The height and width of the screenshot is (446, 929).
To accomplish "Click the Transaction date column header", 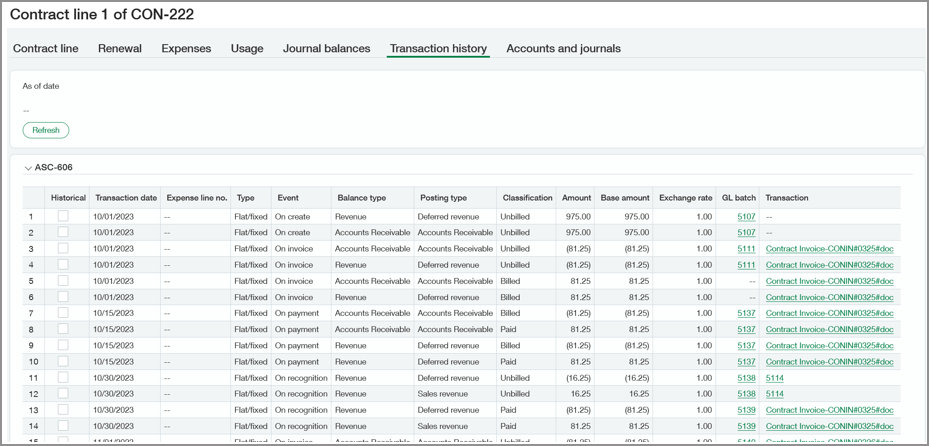I will pyautogui.click(x=125, y=198).
